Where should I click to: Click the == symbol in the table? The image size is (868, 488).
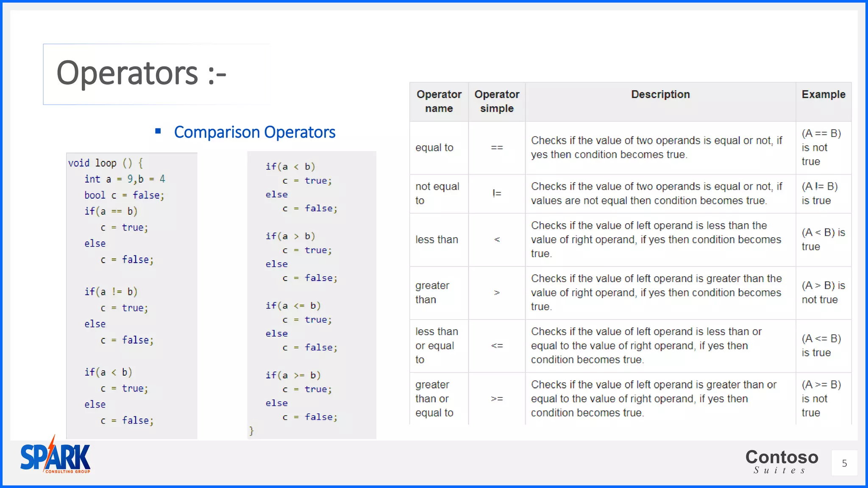497,147
